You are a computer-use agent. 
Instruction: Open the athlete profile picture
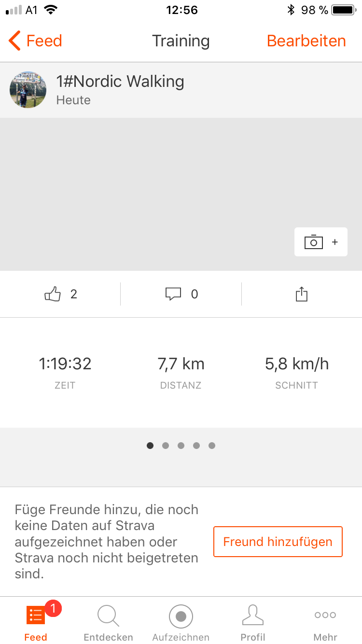point(28,90)
